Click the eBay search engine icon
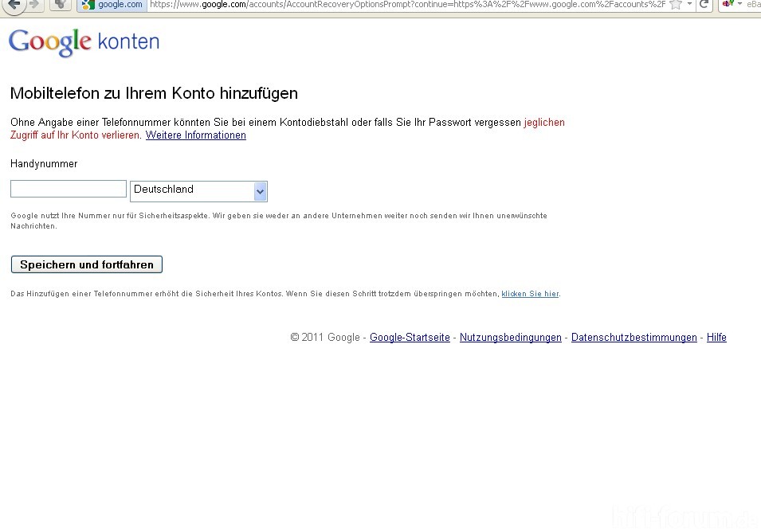 (x=728, y=5)
